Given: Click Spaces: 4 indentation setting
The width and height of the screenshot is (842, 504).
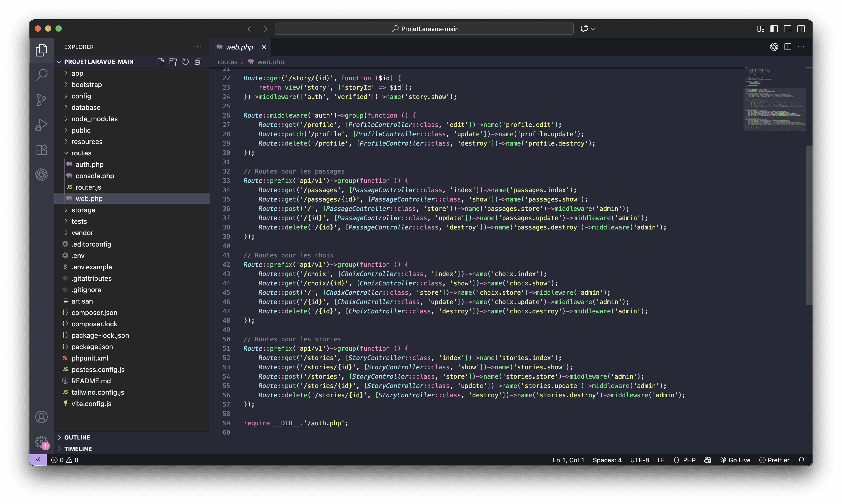Looking at the screenshot, I should [607, 460].
